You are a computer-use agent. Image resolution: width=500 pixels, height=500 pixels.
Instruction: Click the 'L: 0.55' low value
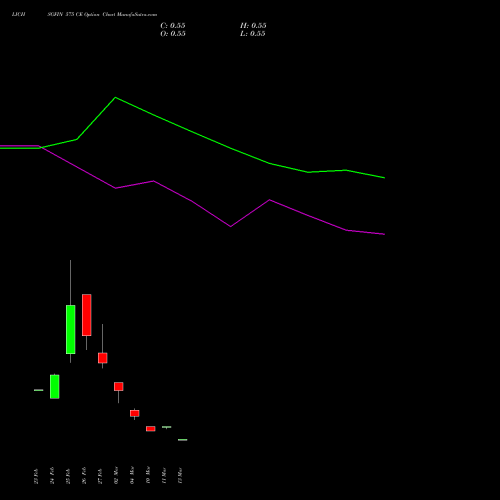(x=253, y=34)
